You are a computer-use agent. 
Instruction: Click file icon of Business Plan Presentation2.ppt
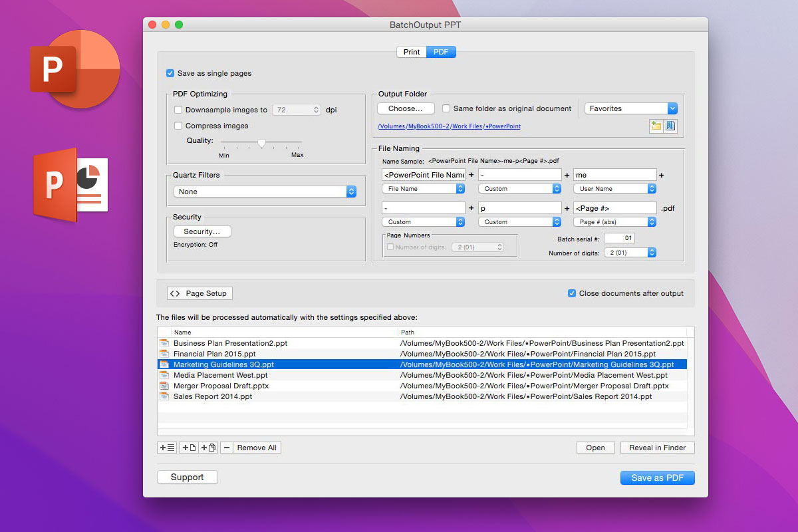point(164,343)
